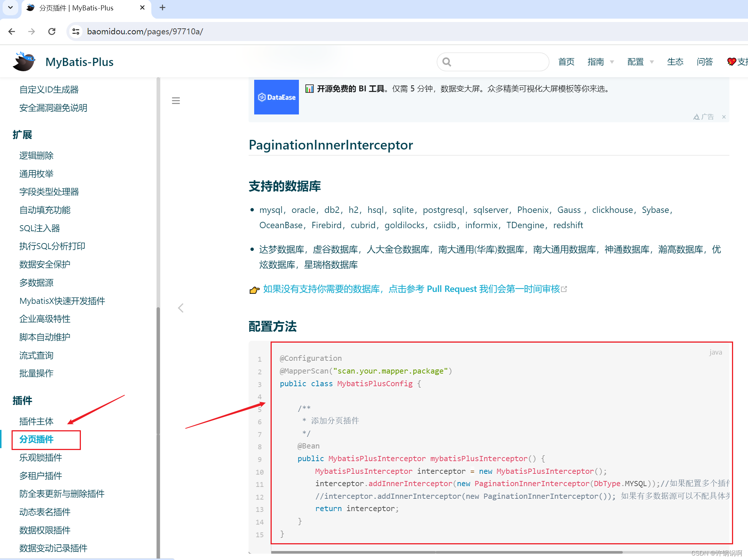This screenshot has height=560, width=748.
Task: Reload the page with refresh icon
Action: (52, 31)
